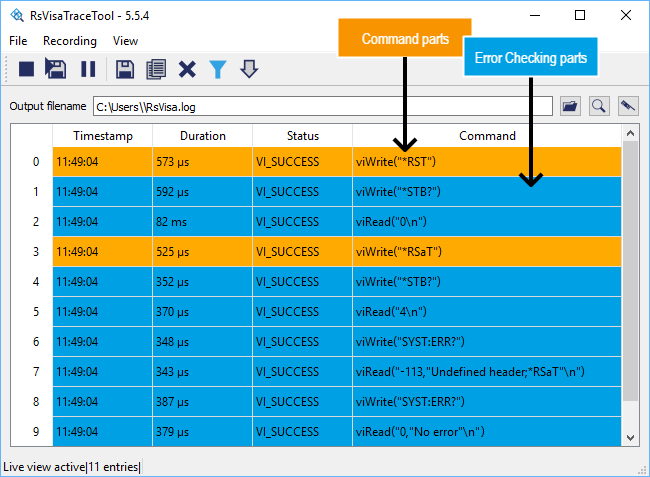Viewport: 650px width, 477px height.
Task: Select the "No error" viRead response cell
Action: pos(487,432)
